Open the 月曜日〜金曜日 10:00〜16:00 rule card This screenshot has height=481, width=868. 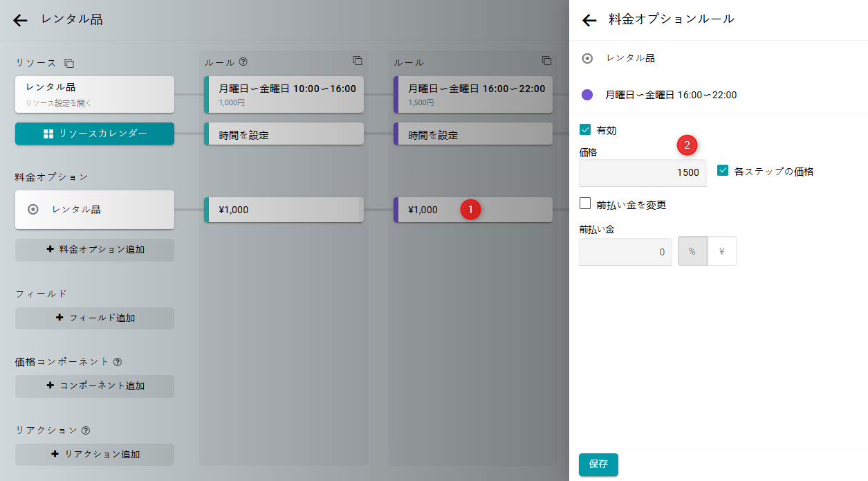[x=284, y=94]
